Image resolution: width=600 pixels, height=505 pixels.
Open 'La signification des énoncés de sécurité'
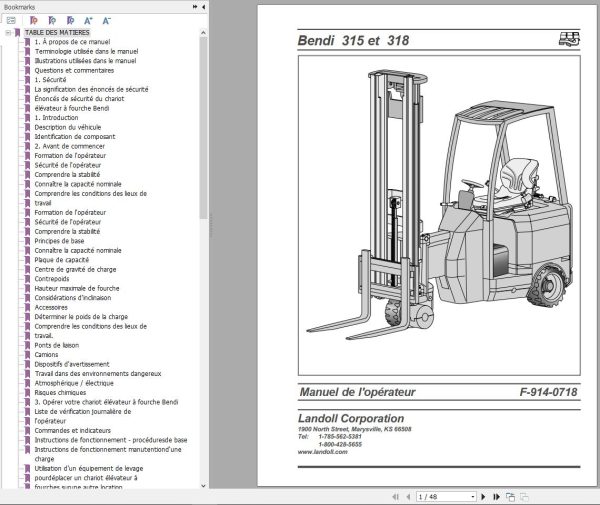pyautogui.click(x=91, y=89)
